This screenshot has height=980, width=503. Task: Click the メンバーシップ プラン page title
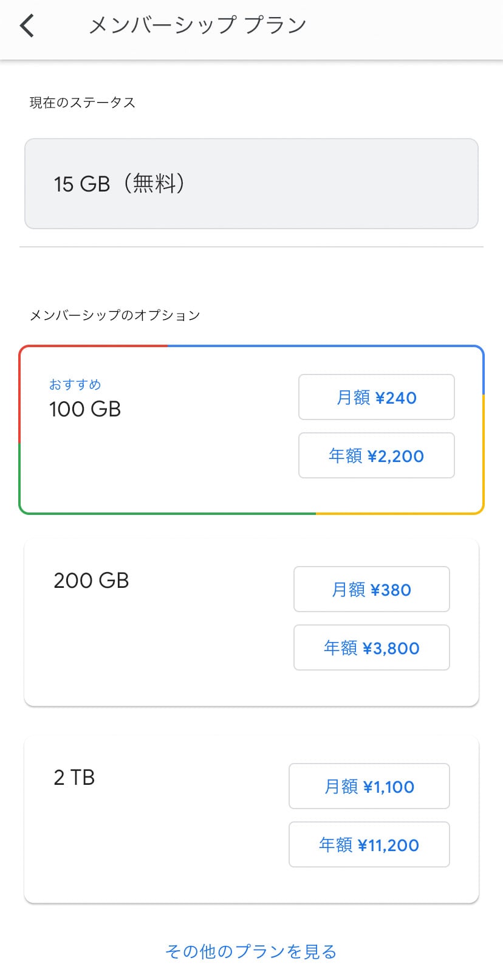[197, 26]
